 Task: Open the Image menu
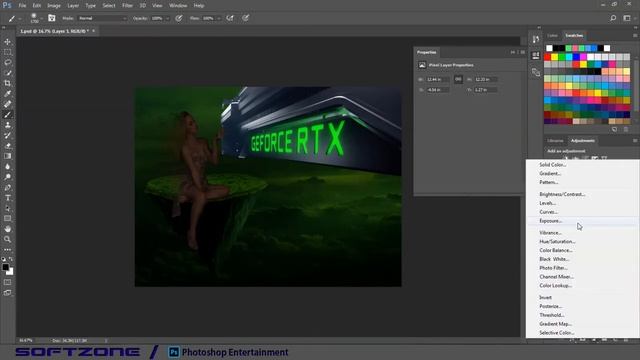pos(53,6)
